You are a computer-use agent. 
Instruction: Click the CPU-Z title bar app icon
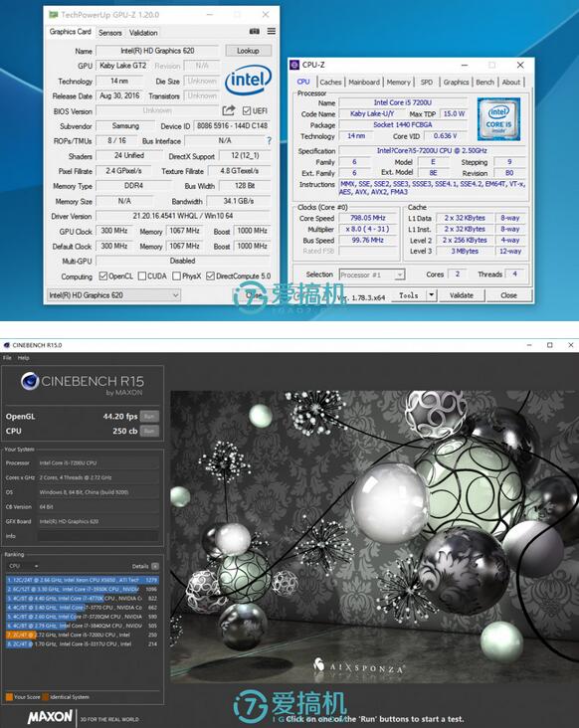pos(294,65)
